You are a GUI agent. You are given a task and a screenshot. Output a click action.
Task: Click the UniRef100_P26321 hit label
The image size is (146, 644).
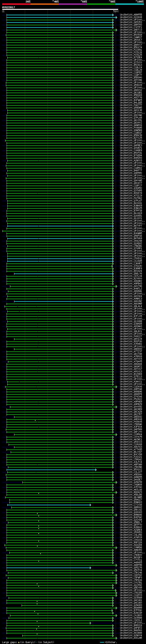pos(131,457)
